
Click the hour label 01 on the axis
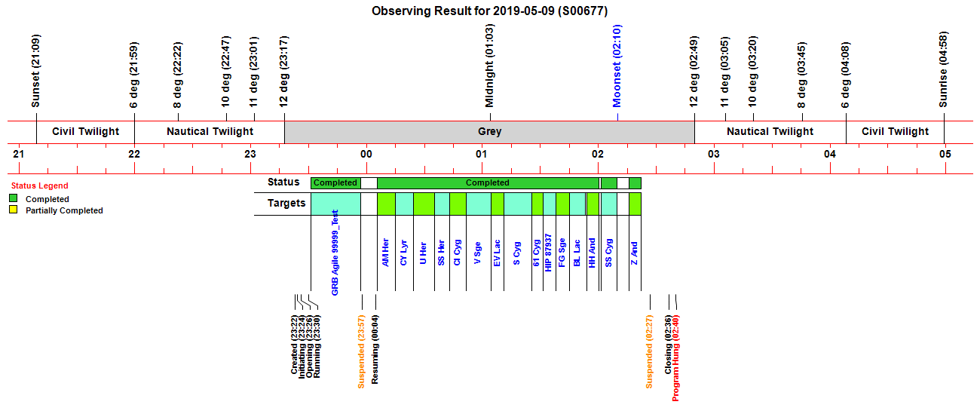click(482, 154)
